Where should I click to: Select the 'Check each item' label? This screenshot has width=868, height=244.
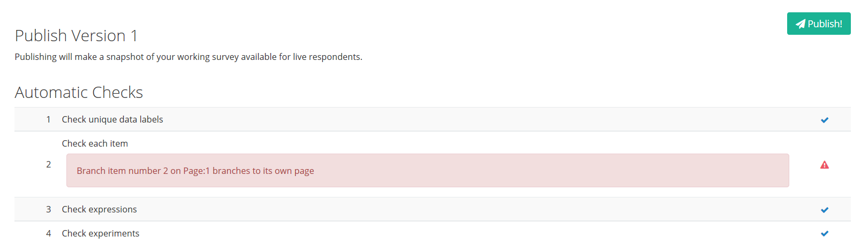(95, 143)
